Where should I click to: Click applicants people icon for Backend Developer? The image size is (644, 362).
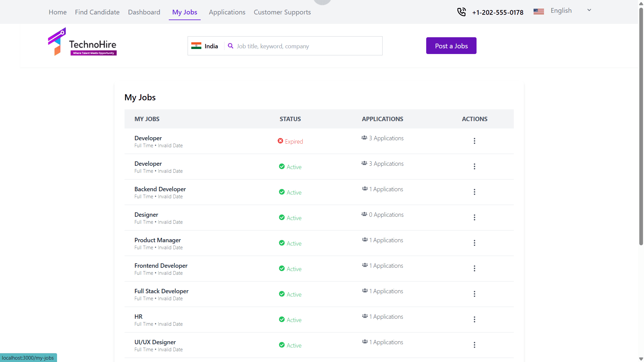pos(365,189)
